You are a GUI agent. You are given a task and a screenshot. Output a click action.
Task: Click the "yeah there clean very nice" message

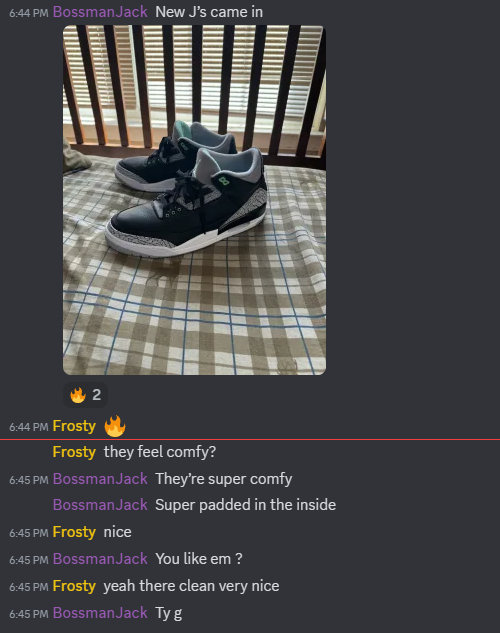(191, 586)
